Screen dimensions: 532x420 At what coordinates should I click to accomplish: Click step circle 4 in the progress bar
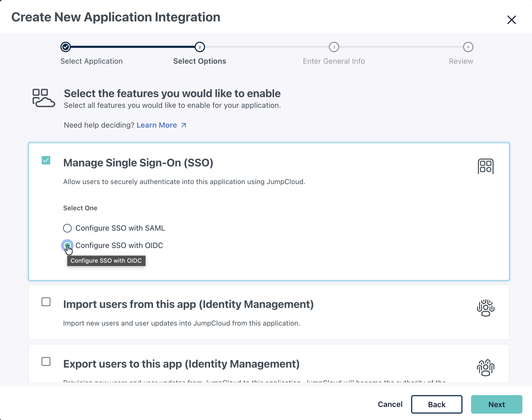(468, 47)
